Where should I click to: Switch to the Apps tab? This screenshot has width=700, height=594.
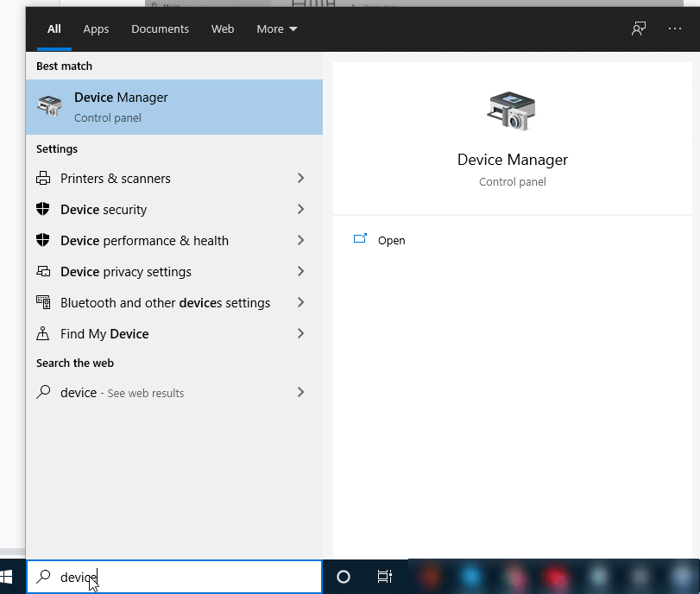coord(96,28)
